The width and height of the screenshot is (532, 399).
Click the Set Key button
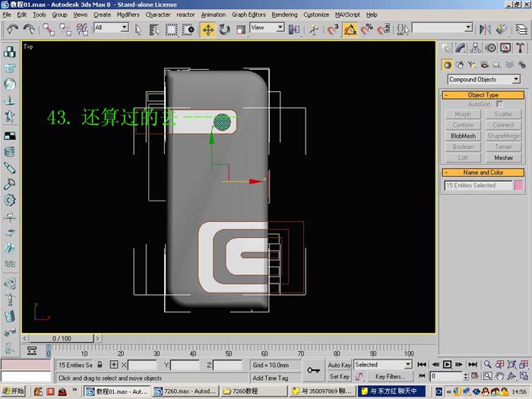pos(339,377)
